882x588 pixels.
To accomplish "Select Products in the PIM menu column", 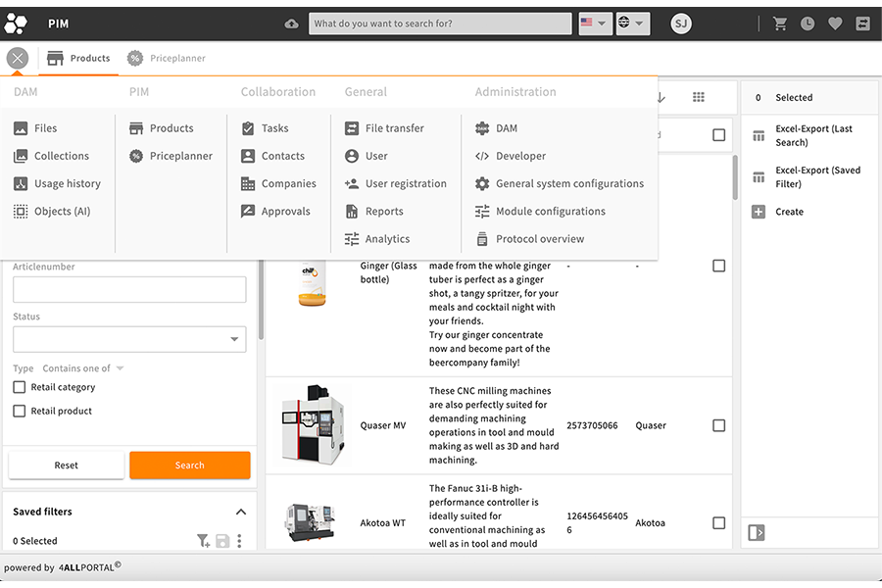I will 161,128.
